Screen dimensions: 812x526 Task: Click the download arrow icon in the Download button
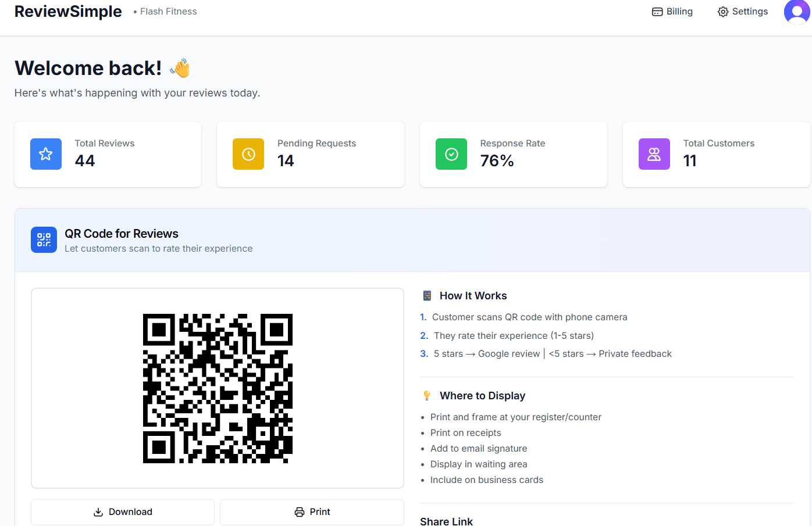point(98,512)
